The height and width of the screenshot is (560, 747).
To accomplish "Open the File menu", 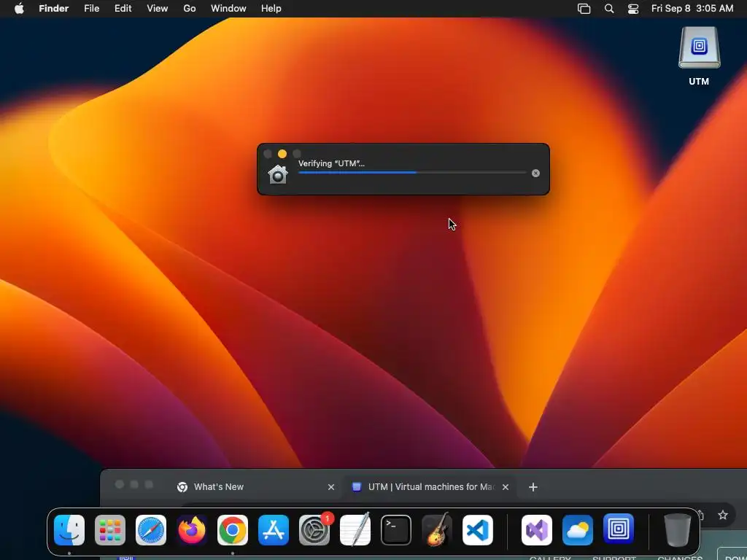I will 91,9.
